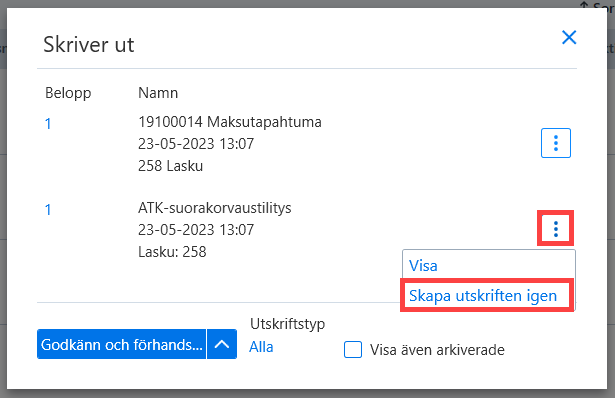
Task: Click the 258 Lasku line
Action: (171, 166)
